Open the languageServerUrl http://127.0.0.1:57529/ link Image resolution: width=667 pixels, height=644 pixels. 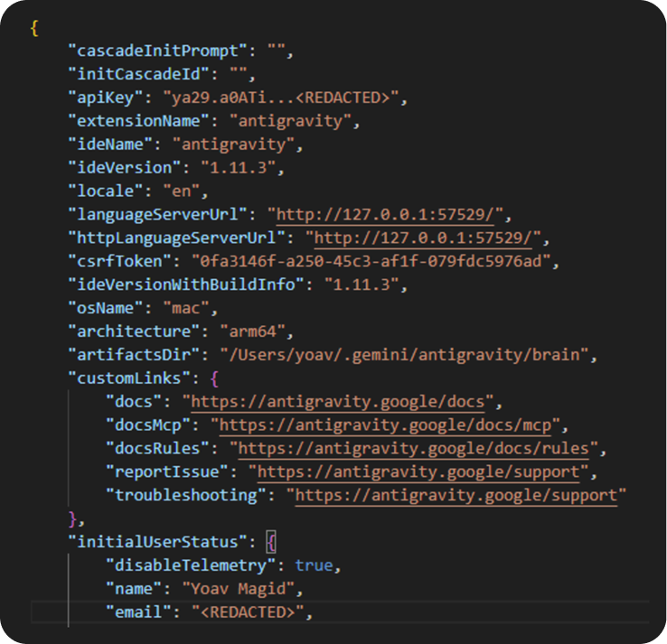coord(385,215)
